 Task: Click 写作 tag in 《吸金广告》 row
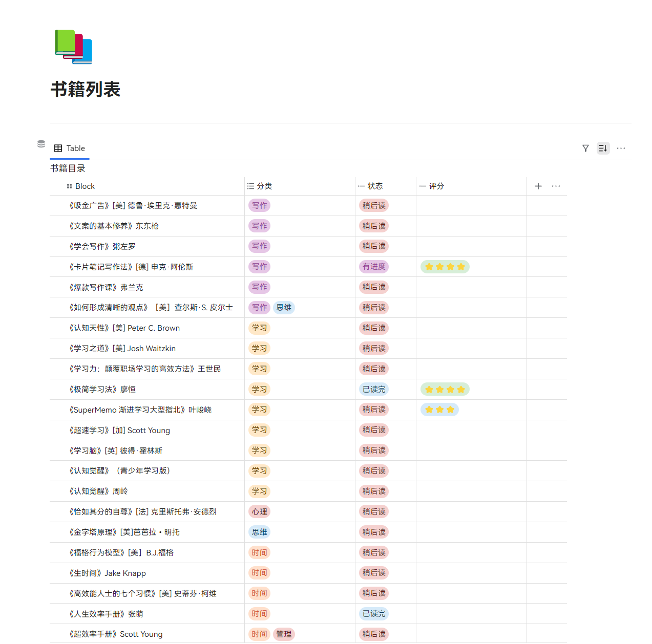click(x=260, y=206)
